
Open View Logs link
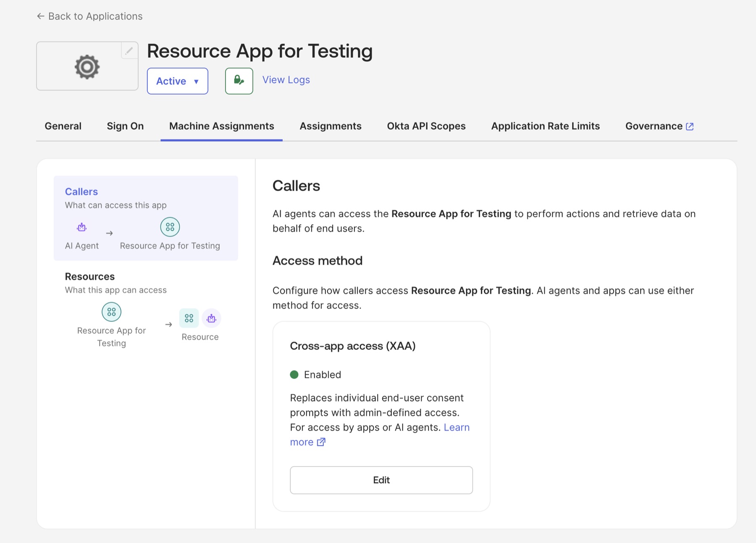(x=286, y=80)
